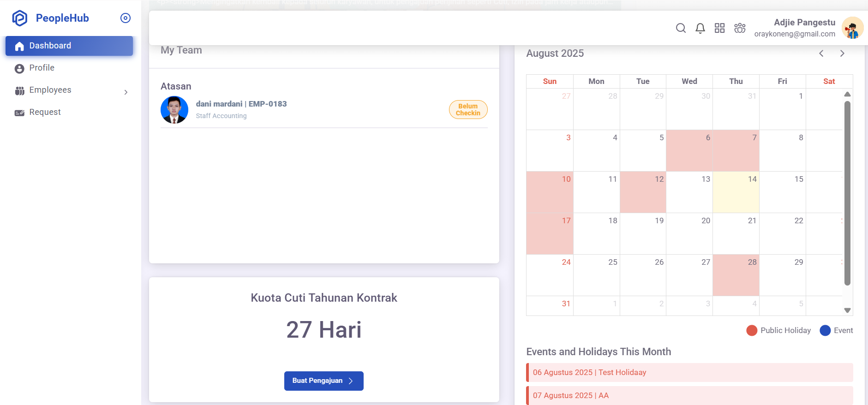Click the blue Event legend dot
The height and width of the screenshot is (405, 868).
825,330
